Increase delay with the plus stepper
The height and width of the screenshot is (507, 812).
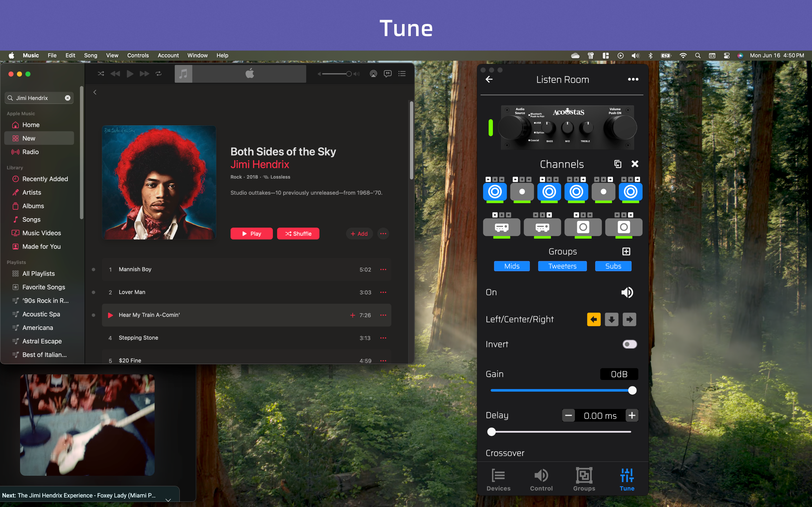632,415
